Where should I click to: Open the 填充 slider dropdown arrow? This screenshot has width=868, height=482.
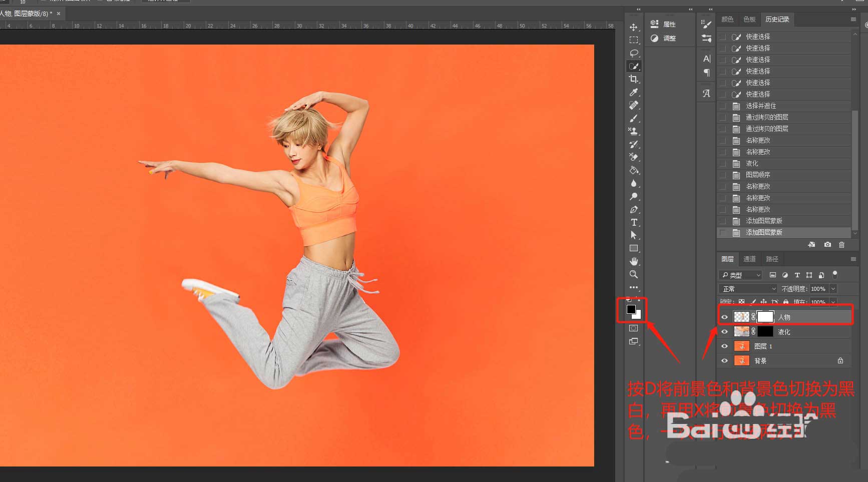point(833,302)
